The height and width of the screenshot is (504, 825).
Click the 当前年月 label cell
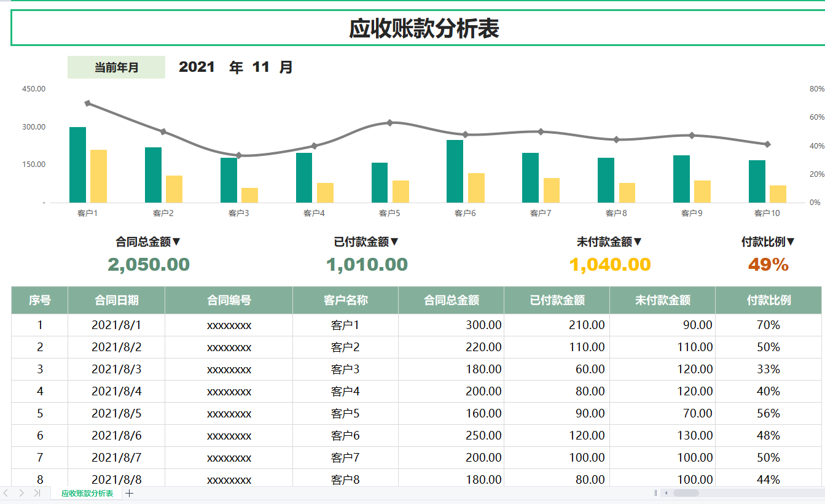pyautogui.click(x=116, y=66)
